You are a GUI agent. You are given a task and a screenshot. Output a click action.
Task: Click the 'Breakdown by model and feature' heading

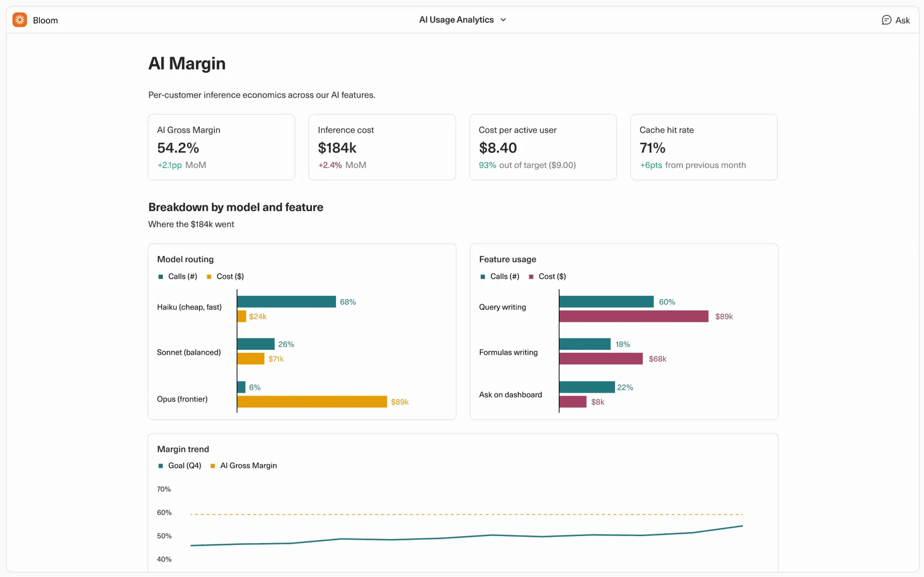tap(236, 207)
